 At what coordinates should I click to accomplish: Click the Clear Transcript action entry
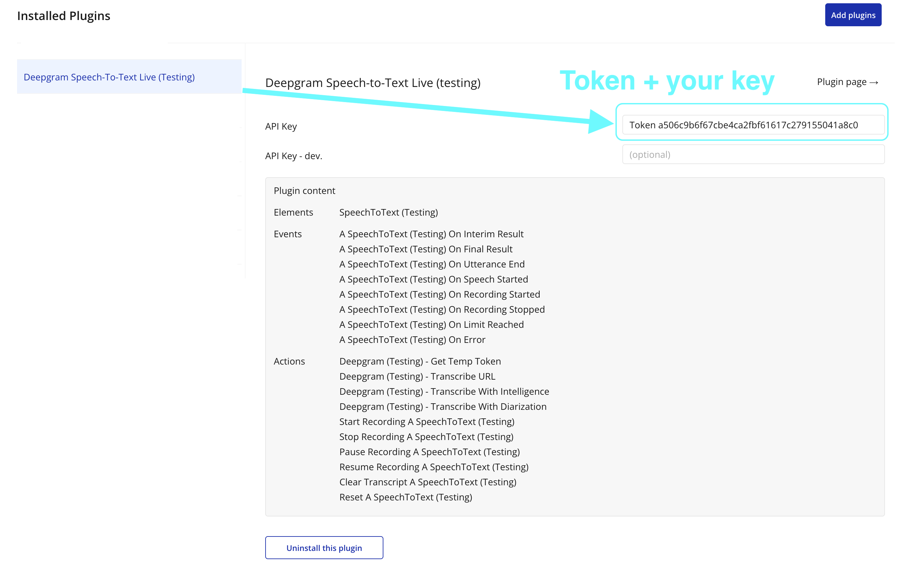[x=427, y=482]
